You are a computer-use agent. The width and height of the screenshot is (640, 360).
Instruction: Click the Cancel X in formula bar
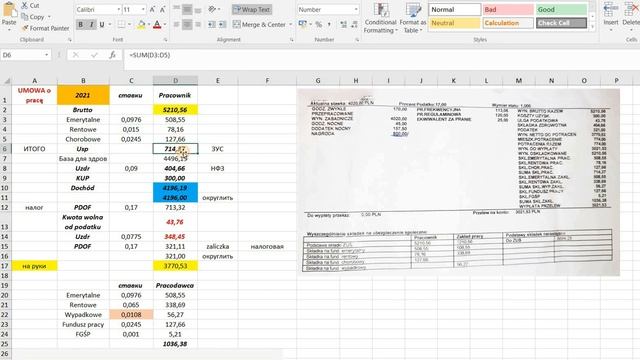[76, 55]
